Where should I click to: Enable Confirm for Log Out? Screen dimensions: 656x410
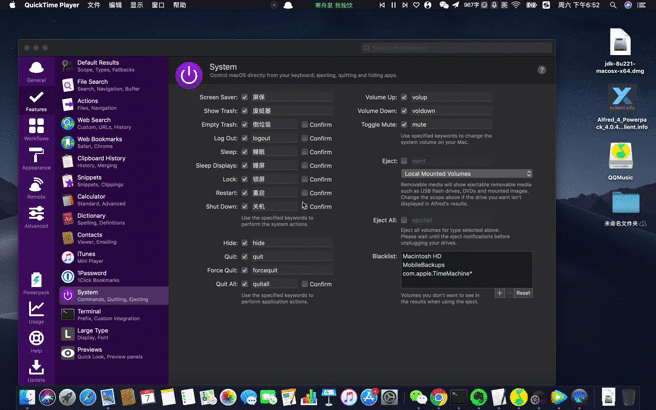click(x=305, y=138)
